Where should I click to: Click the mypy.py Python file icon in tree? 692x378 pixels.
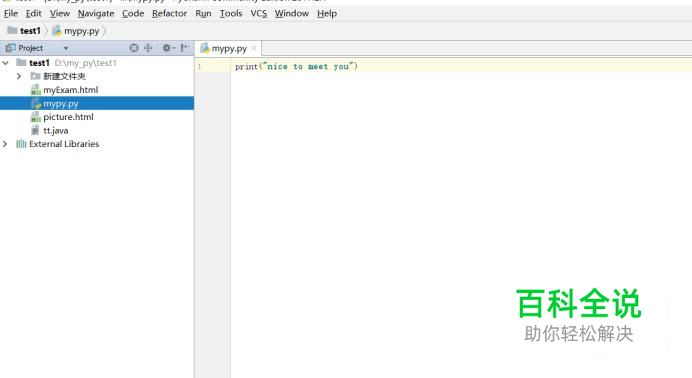[36, 104]
